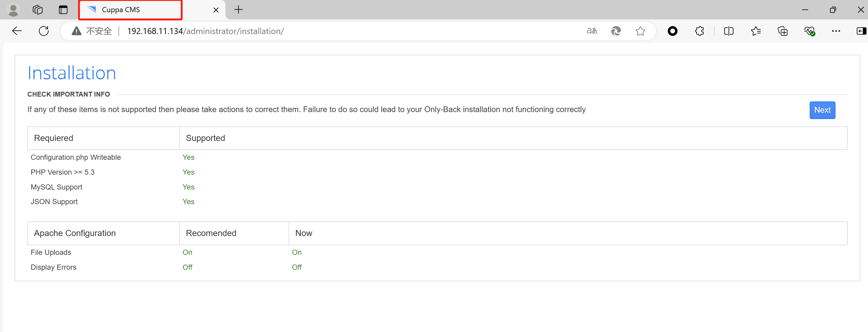Open the Collections icon
Screen dimensions: 868x332
(x=782, y=31)
